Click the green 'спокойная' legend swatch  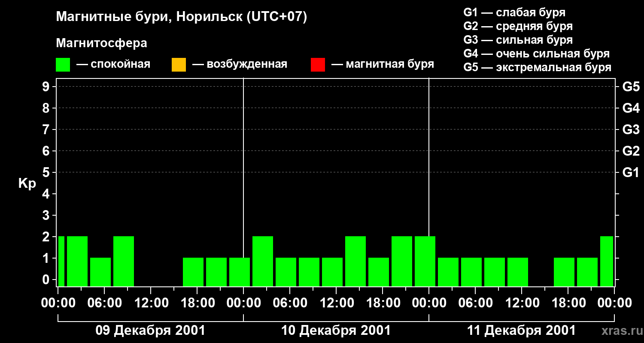click(x=63, y=65)
